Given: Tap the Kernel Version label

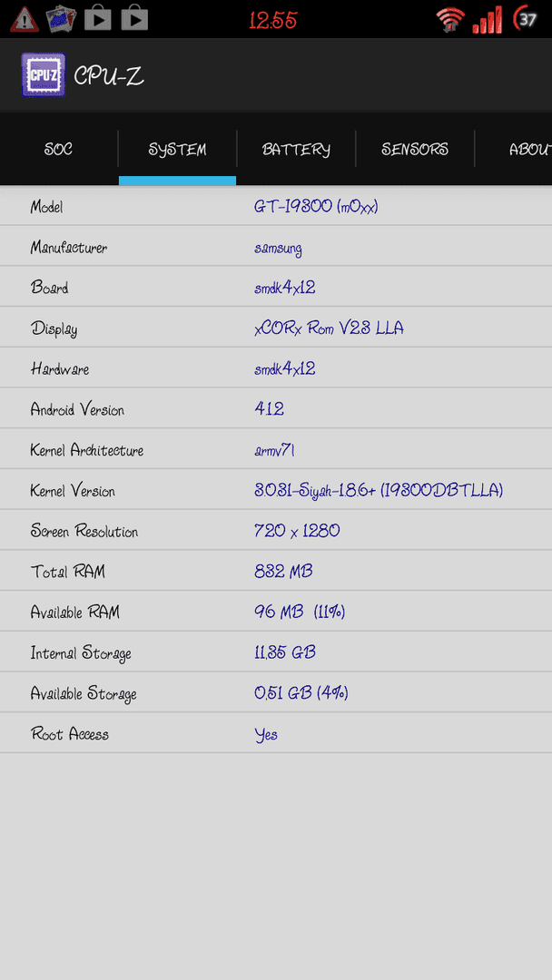Looking at the screenshot, I should coord(73,491).
